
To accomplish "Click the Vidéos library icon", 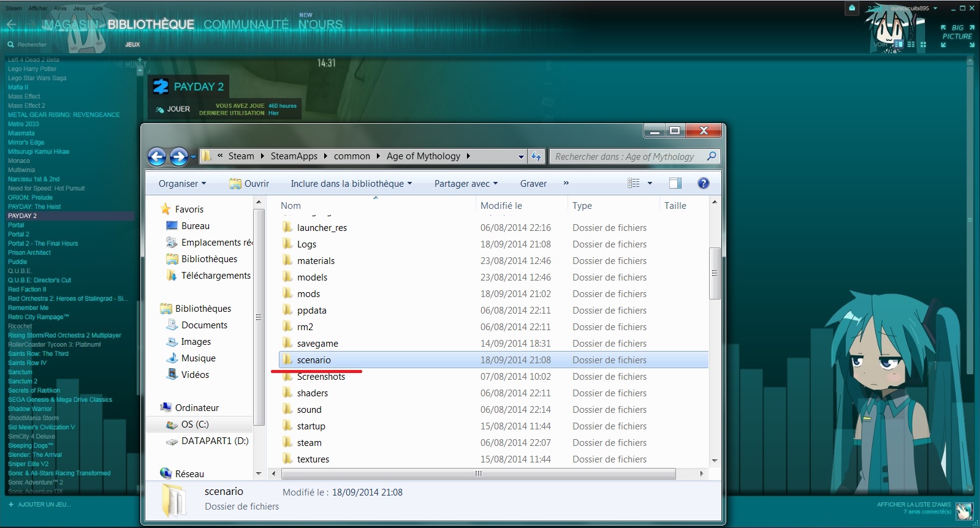I will [x=172, y=374].
